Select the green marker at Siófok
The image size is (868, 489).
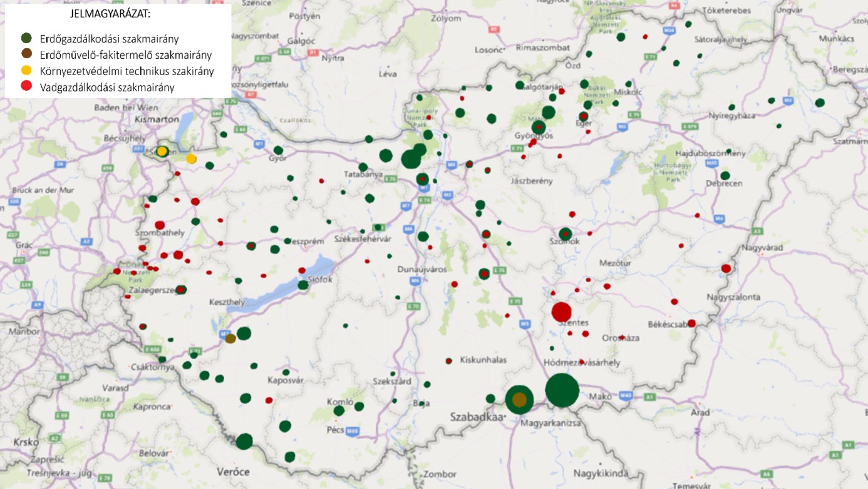point(303,285)
